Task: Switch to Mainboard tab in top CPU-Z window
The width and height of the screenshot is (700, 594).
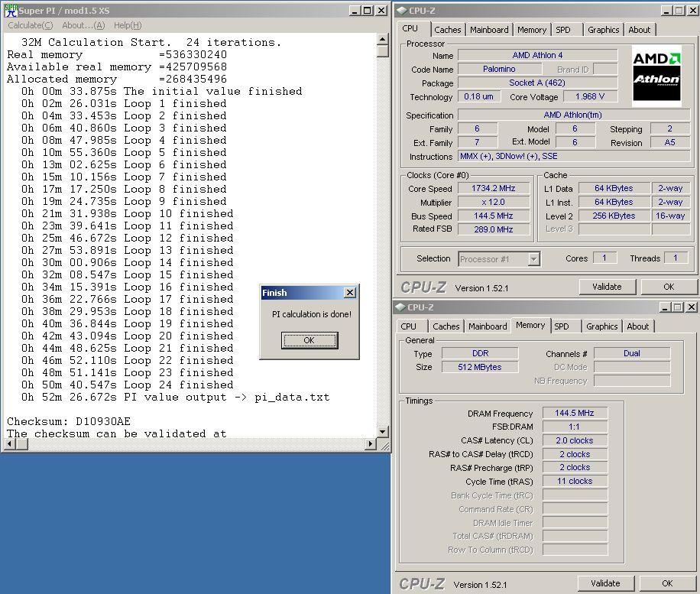Action: click(x=489, y=30)
